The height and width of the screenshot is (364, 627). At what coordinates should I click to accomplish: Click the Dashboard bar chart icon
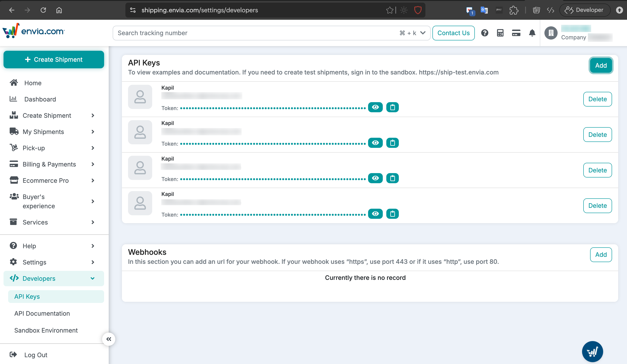tap(13, 99)
